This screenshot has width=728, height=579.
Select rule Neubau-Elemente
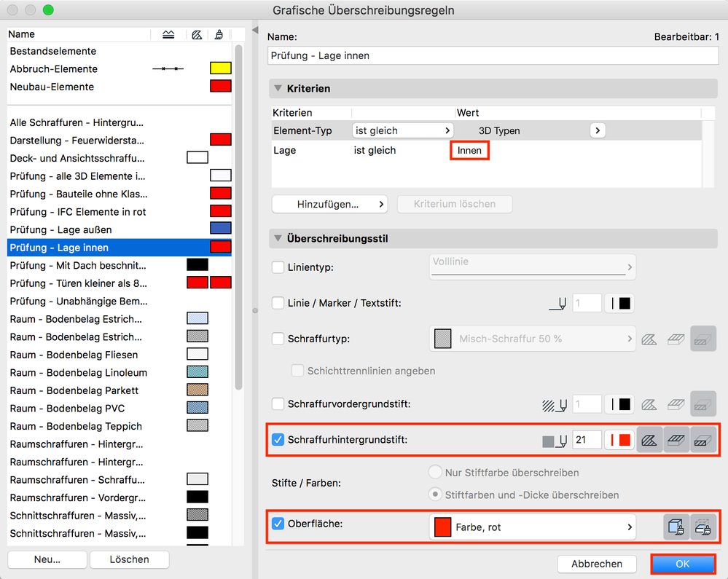(x=120, y=87)
